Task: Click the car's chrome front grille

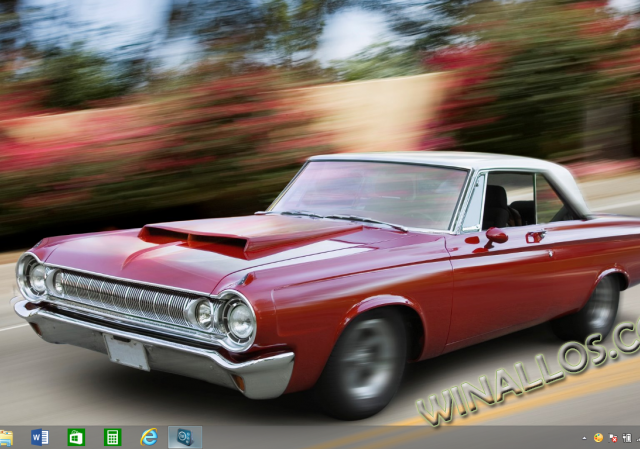Action: (125, 297)
